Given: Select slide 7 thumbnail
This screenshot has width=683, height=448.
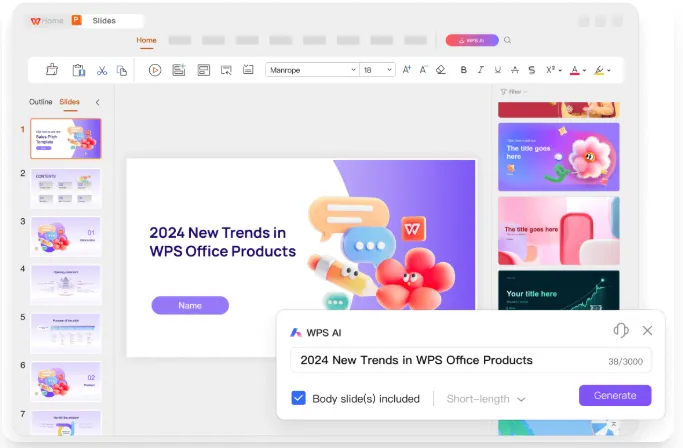Looking at the screenshot, I should pos(66,423).
